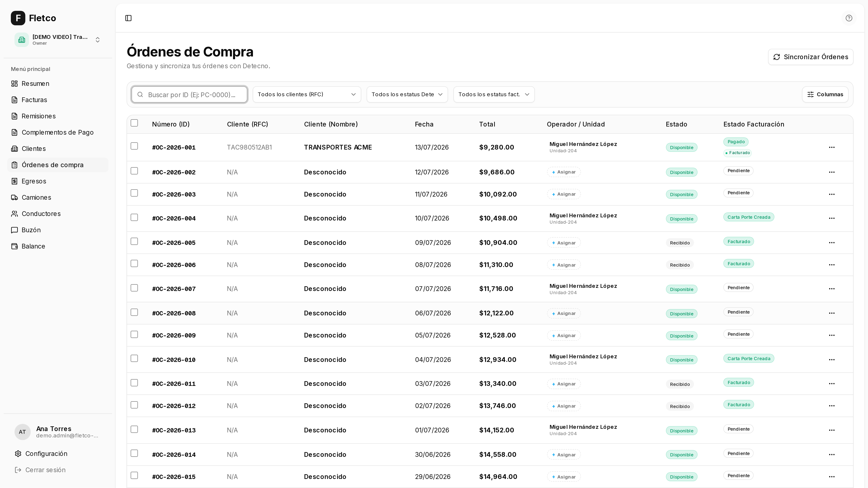
Task: Click the date 06/07/2026
Action: pos(433,313)
